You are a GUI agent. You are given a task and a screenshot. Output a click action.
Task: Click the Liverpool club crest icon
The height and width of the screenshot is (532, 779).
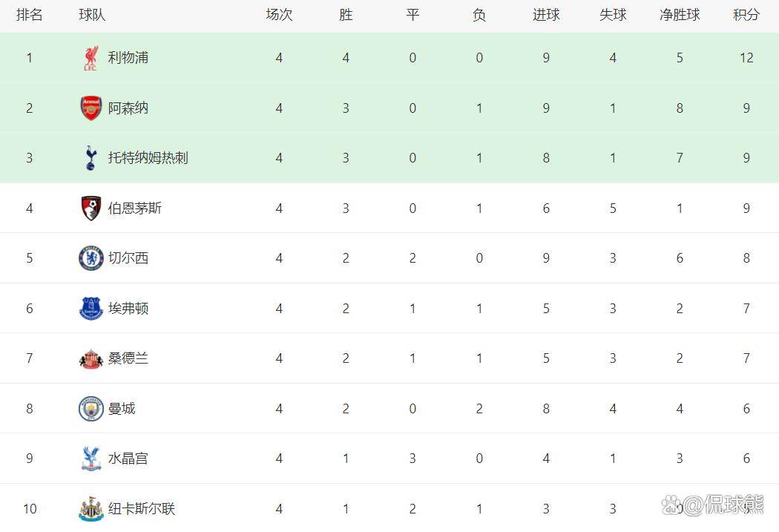coord(91,58)
